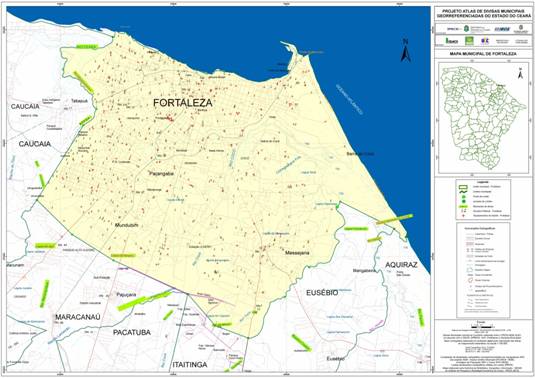The height and width of the screenshot is (378, 535).
Task: Click the Parangaba district label
Action: [161, 174]
